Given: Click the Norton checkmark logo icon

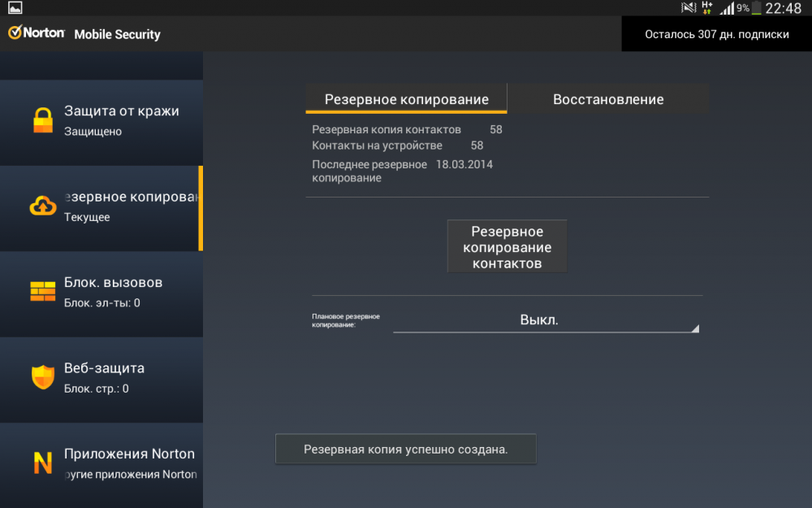Looking at the screenshot, I should point(15,33).
